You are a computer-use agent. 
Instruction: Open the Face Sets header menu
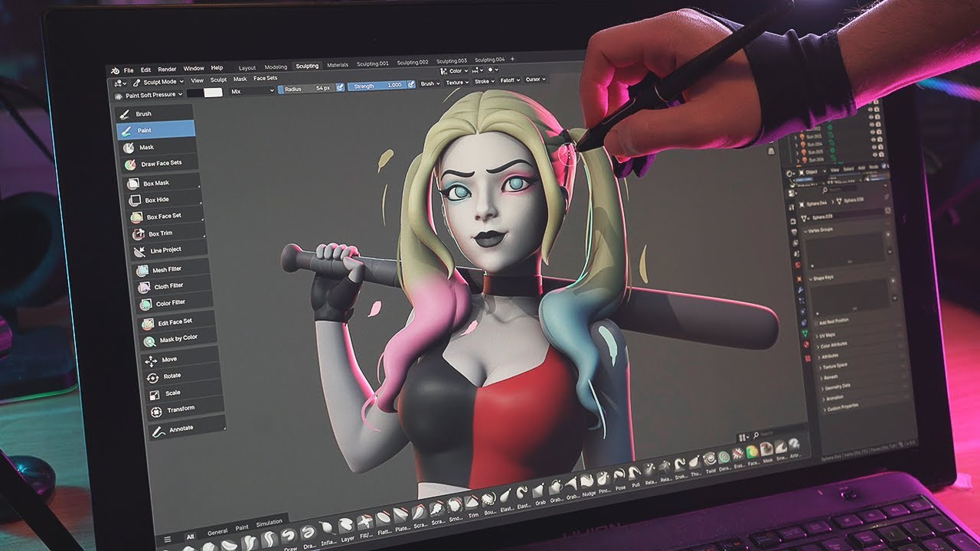(266, 78)
